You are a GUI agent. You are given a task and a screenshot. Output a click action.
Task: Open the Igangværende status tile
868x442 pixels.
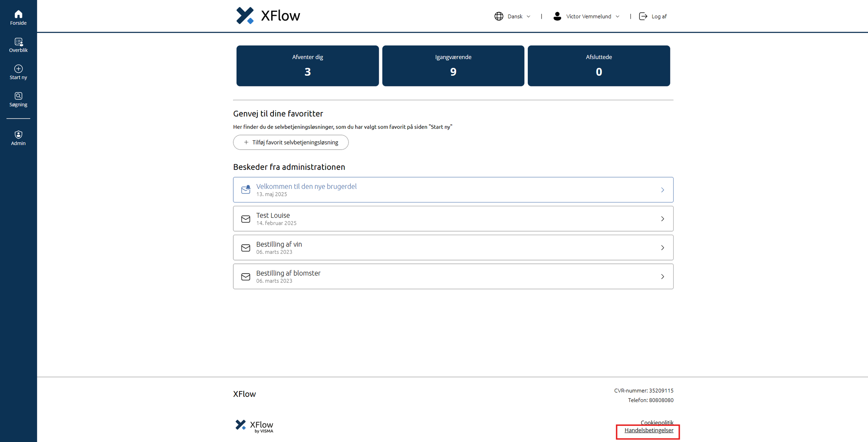point(453,66)
